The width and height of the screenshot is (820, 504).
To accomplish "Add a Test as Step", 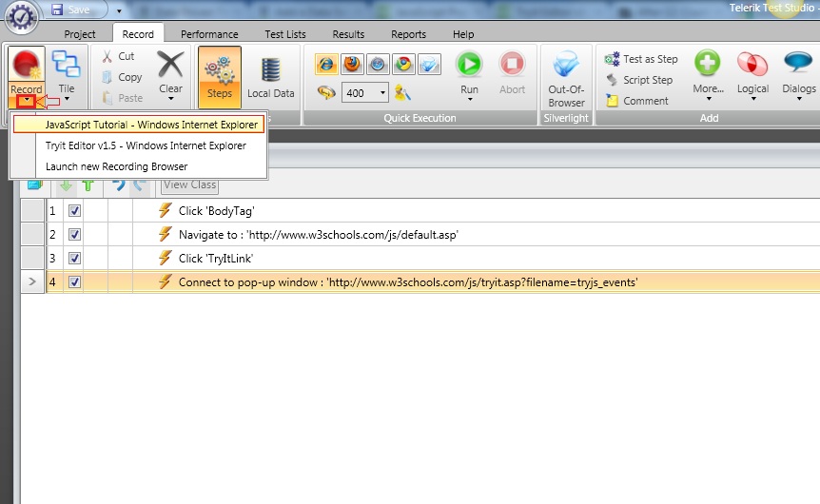I will click(640, 59).
